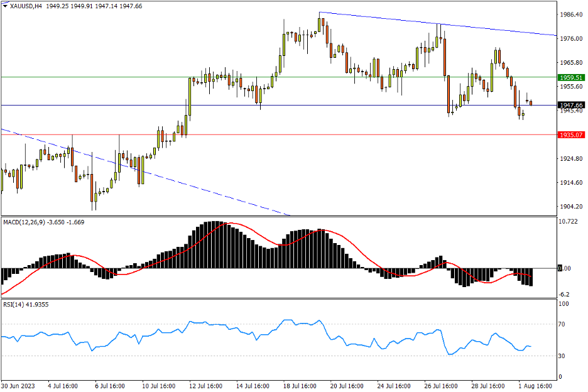
Task: Select the solid blue descending trendline
Action: (440, 24)
